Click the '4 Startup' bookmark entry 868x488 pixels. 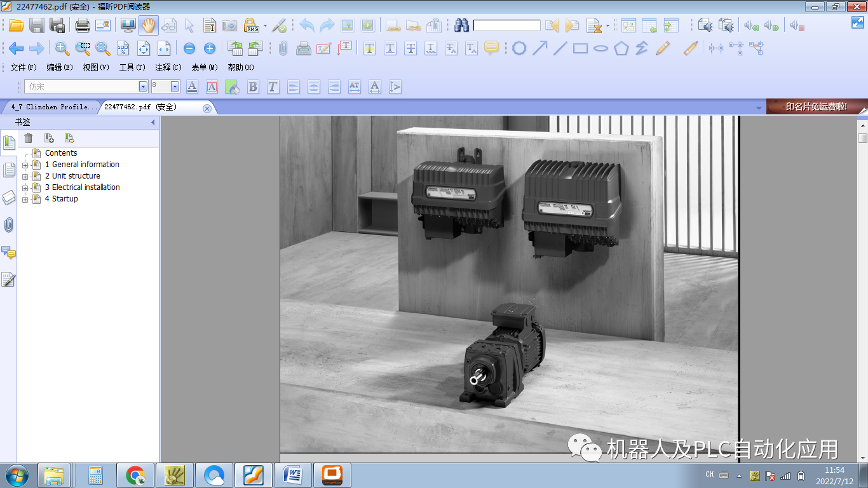click(60, 198)
